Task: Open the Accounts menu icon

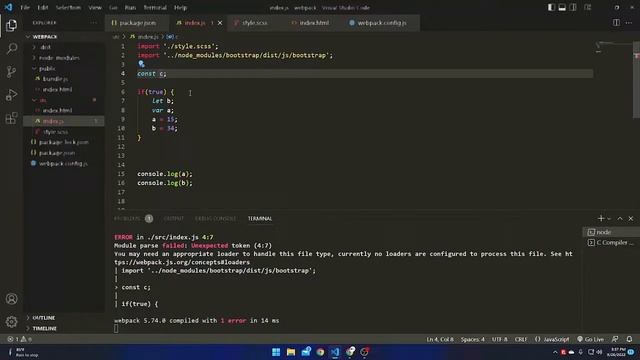Action: pyautogui.click(x=11, y=299)
